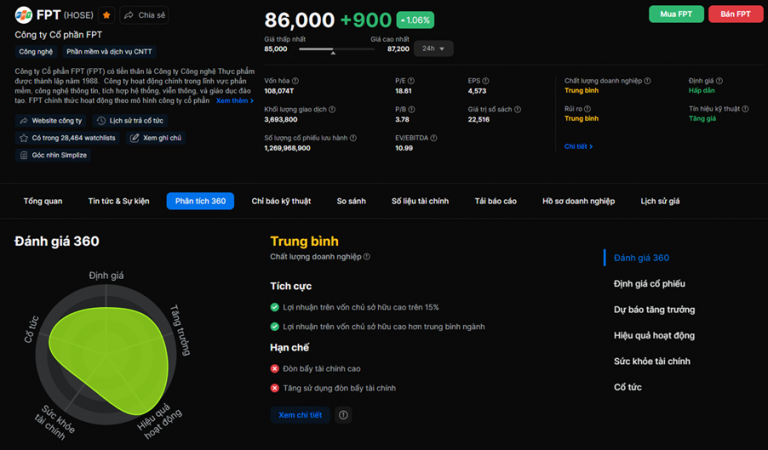768x450 pixels.
Task: Click info icon beside Xem chi tiết
Action: pyautogui.click(x=343, y=415)
